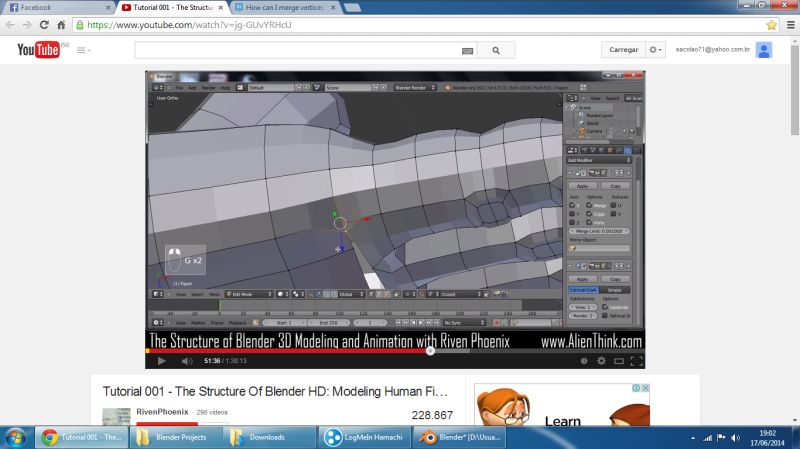Open the Chrome menu
Viewport: 800px width, 449px height.
(790, 24)
